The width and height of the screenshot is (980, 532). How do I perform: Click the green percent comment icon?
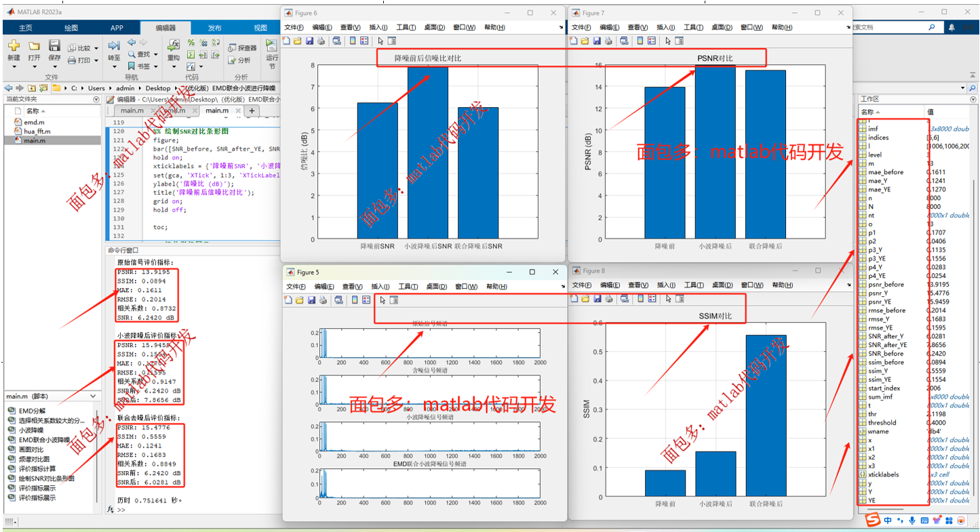point(191,43)
